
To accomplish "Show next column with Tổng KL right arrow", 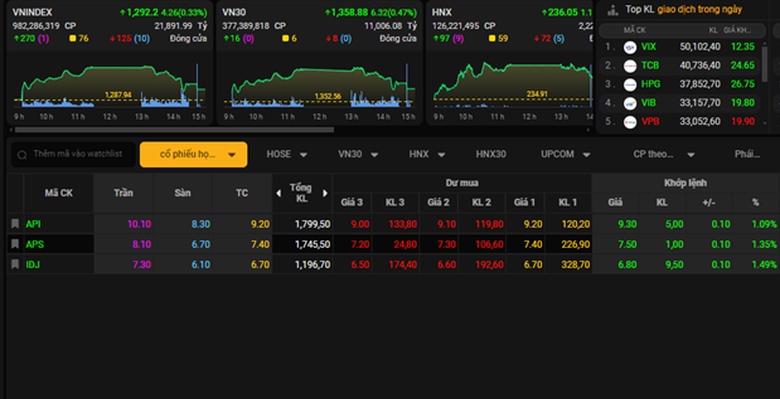I will (325, 193).
